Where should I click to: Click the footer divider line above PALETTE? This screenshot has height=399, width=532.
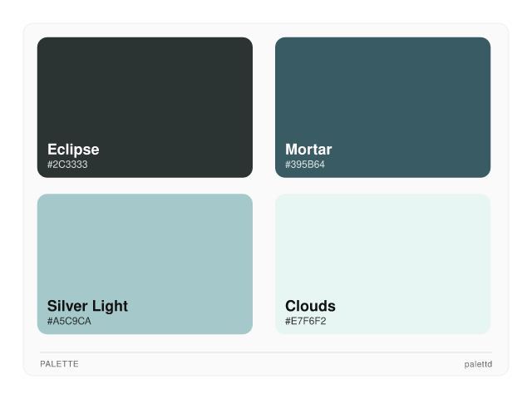click(x=266, y=352)
